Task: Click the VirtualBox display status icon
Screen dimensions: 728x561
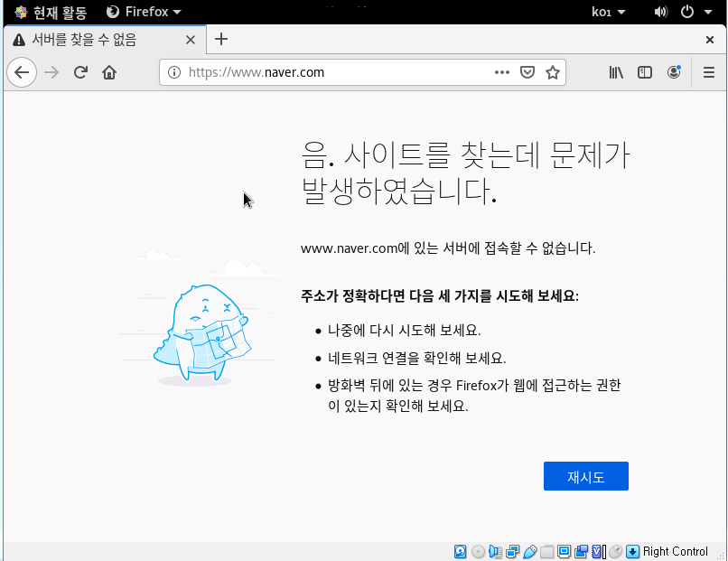Action: 564,551
